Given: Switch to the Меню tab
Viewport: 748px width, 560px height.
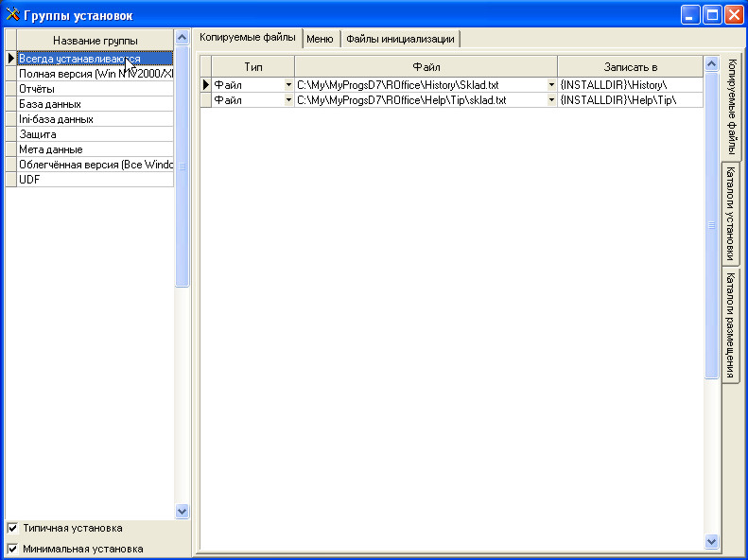Looking at the screenshot, I should coord(320,39).
